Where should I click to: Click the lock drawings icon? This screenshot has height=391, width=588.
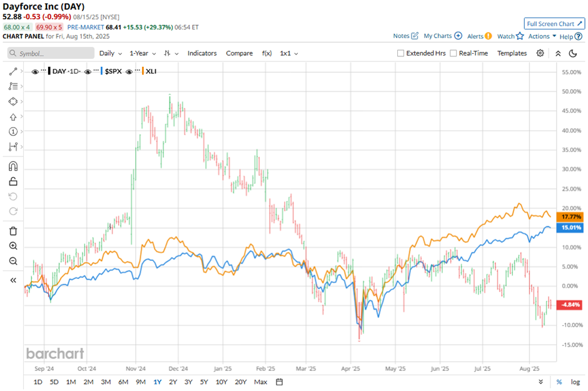(x=13, y=181)
